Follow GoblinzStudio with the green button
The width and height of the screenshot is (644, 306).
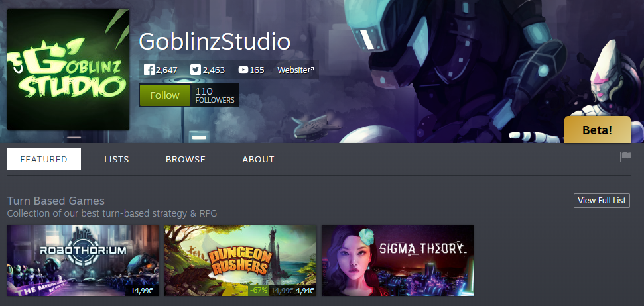click(164, 95)
